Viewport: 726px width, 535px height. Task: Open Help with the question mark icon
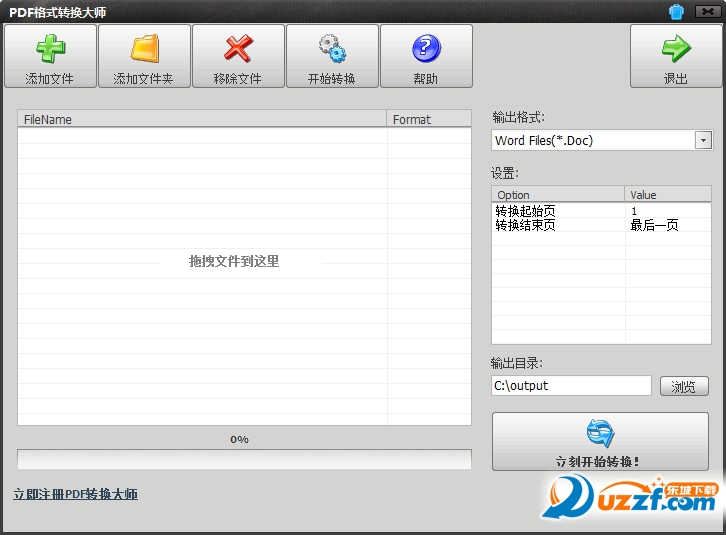pos(426,49)
